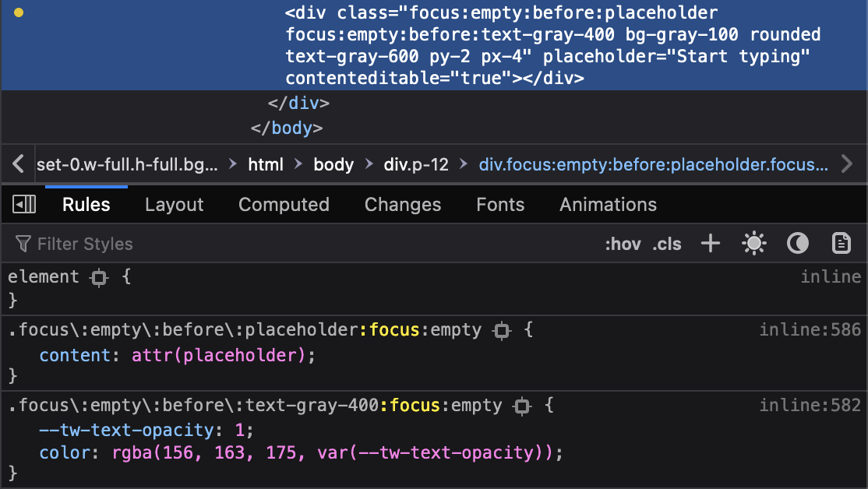Toggle the :hov pseudo-class panel
Screen dimensions: 868x489
[x=623, y=244]
